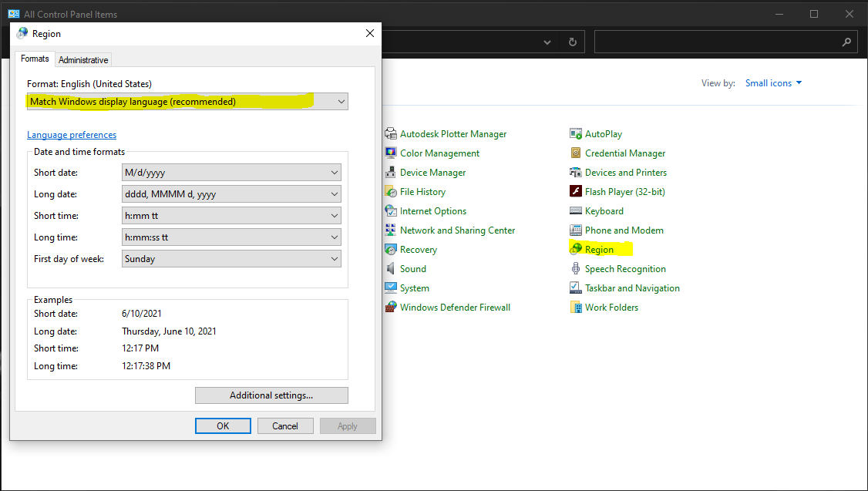Screen dimensions: 868x491
Task: Switch to the Administrative tab
Action: (x=83, y=60)
